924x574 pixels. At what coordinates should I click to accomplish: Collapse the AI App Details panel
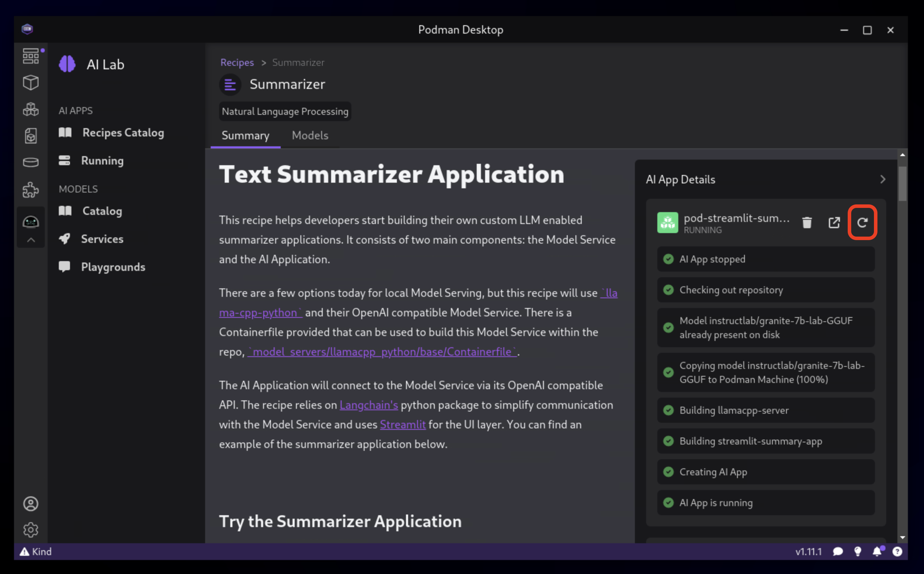click(883, 180)
